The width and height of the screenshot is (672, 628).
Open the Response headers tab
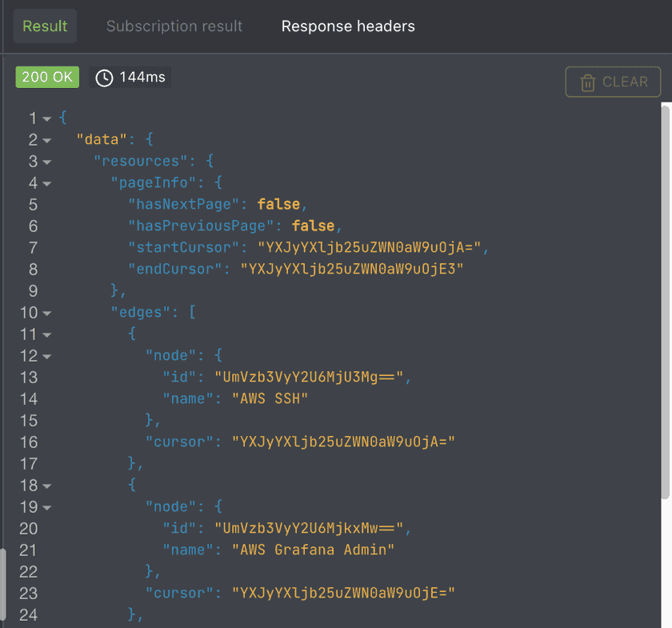(x=348, y=26)
